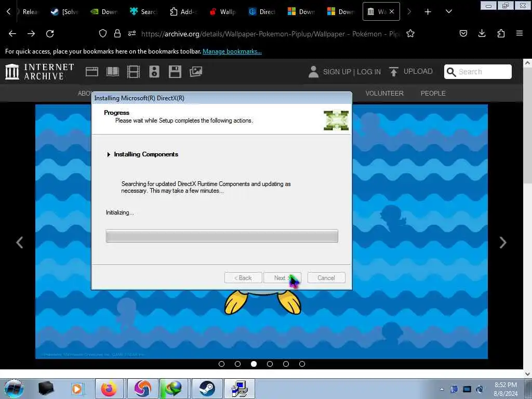Switch to the Wallpaper tab
Image resolution: width=532 pixels, height=399 pixels.
click(222, 11)
